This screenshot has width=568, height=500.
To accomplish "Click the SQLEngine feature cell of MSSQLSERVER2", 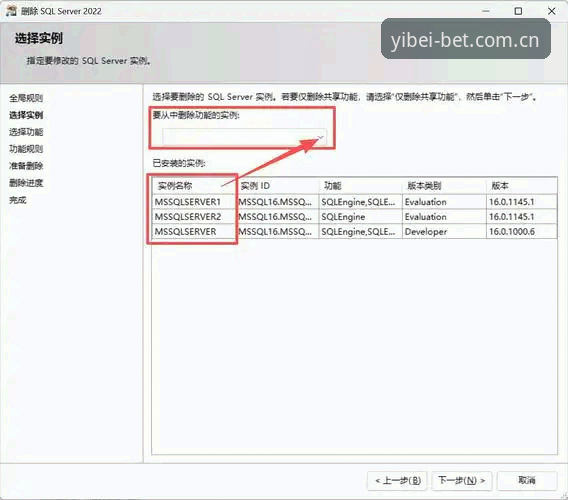I will [x=360, y=217].
